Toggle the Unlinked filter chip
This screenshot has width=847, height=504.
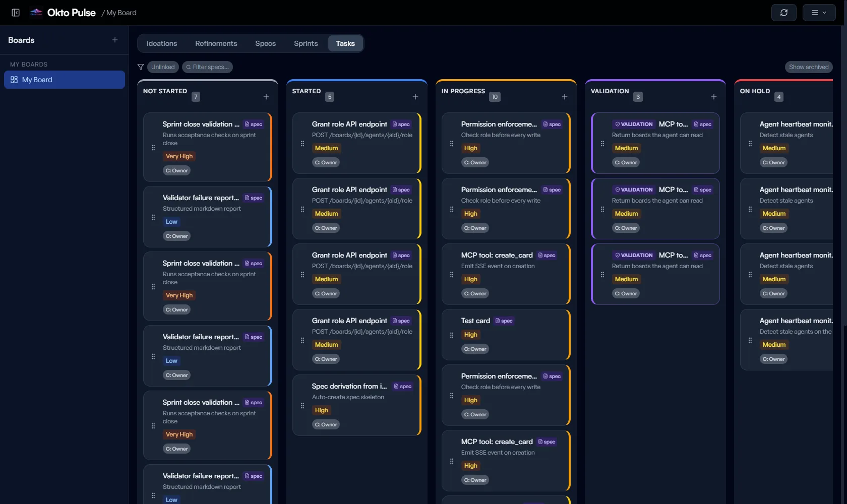point(162,67)
